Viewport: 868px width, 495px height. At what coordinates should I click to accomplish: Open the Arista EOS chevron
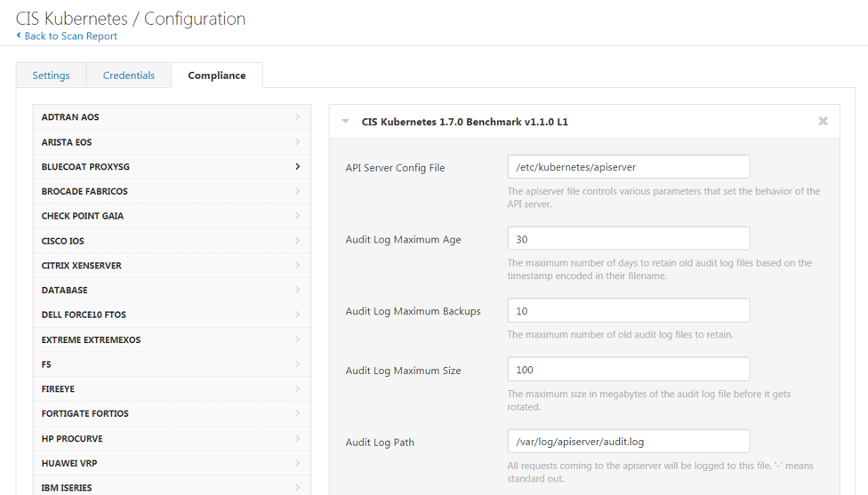(297, 142)
